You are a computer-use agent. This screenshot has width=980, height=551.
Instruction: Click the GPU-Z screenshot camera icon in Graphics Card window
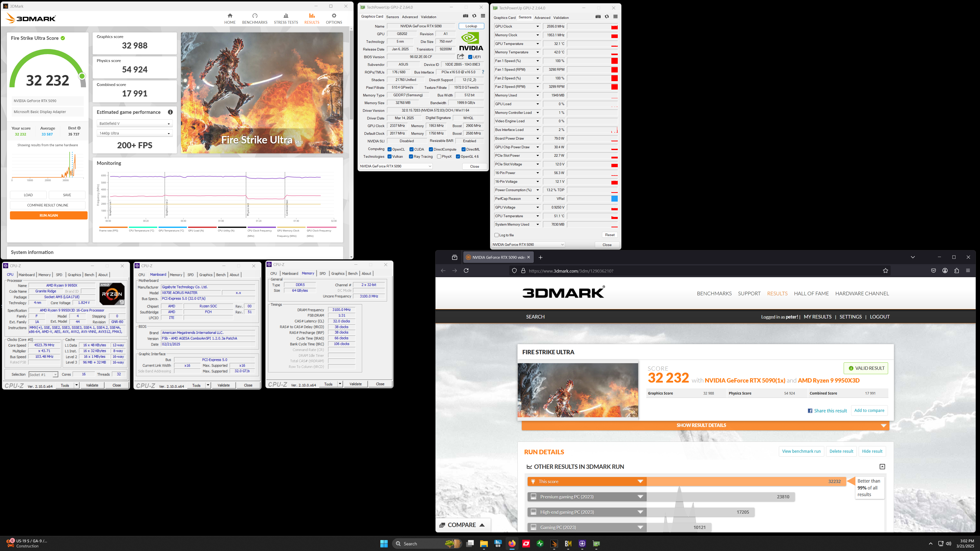point(465,16)
